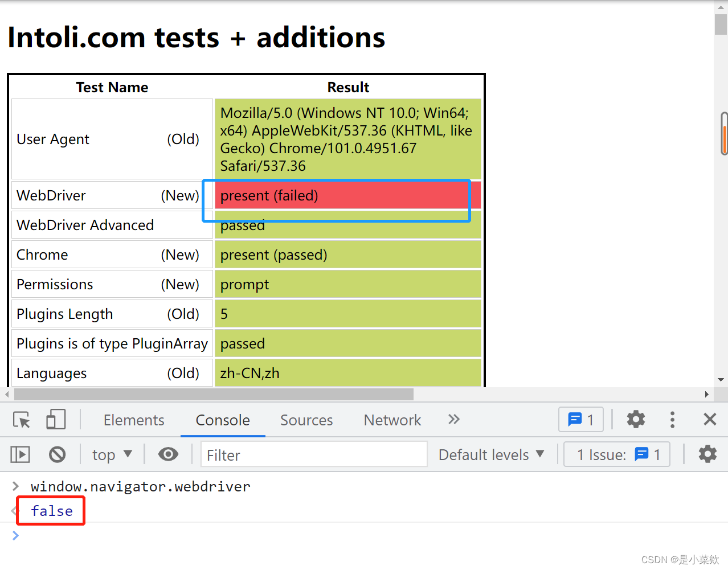The width and height of the screenshot is (728, 570).
Task: Select the User Agent test name cell
Action: 112,139
